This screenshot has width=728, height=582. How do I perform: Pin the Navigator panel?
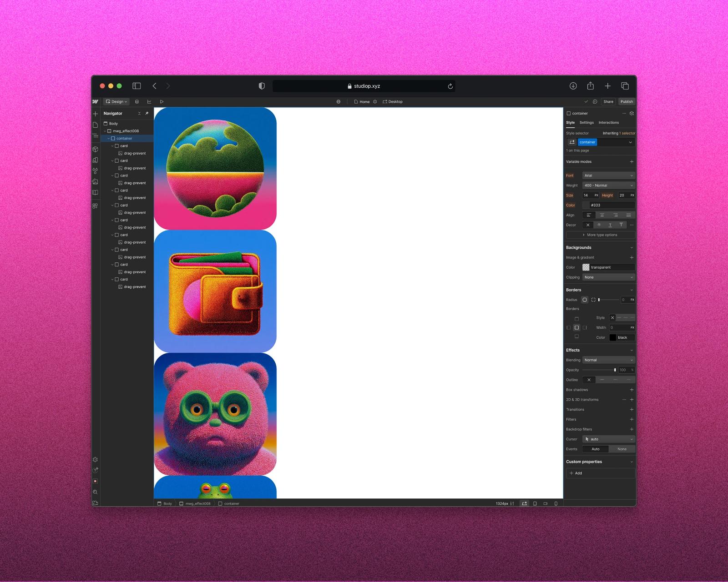[147, 113]
